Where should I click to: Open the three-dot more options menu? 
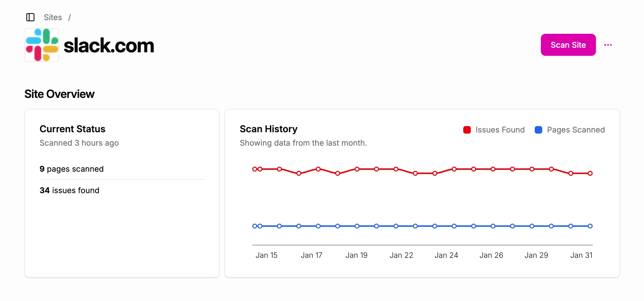(x=608, y=45)
